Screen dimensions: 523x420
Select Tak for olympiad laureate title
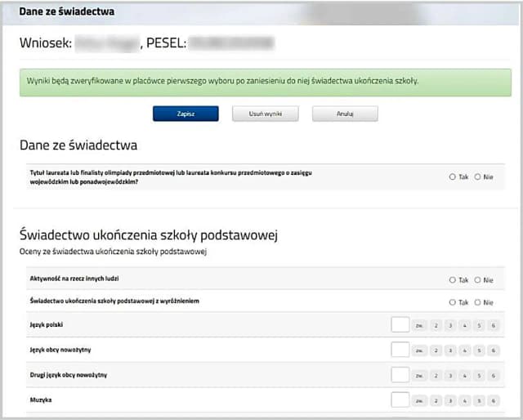[x=453, y=176]
